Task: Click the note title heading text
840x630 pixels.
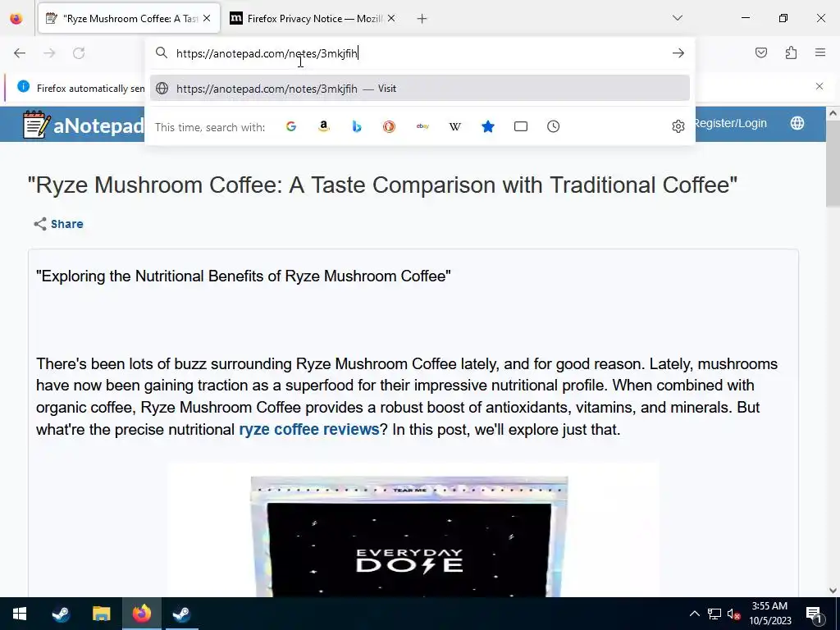Action: point(382,185)
